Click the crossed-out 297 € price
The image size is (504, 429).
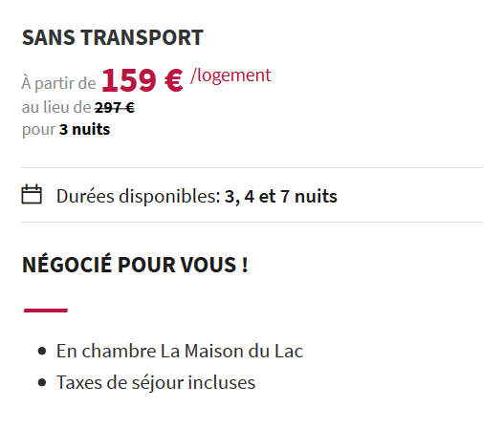(x=115, y=107)
